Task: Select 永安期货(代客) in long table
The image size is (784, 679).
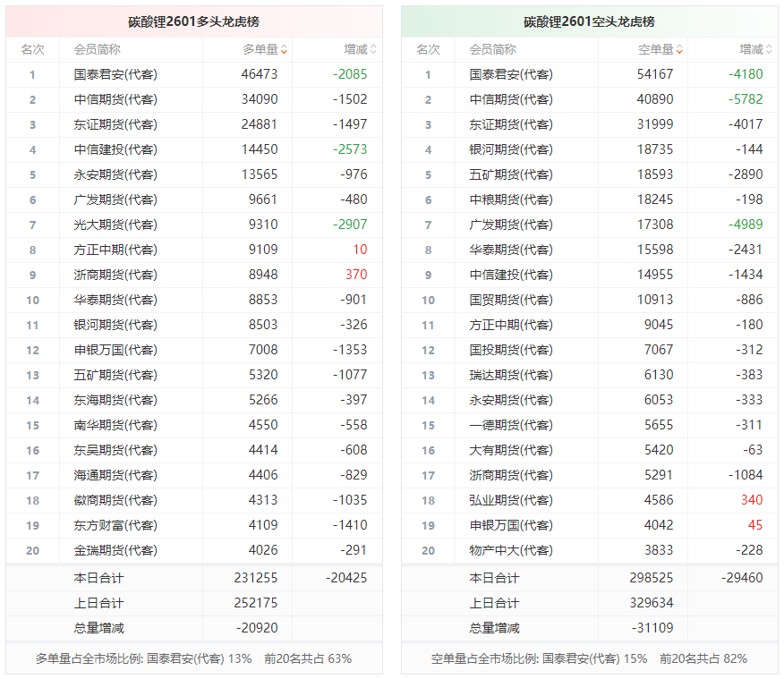Action: point(115,174)
